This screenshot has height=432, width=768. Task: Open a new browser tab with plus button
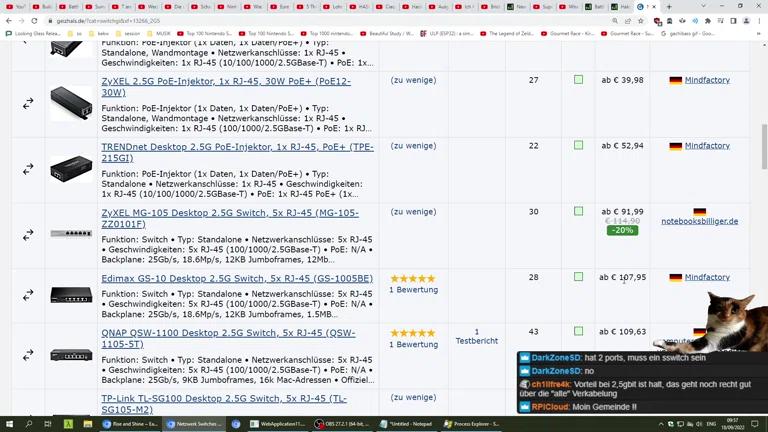(669, 6)
